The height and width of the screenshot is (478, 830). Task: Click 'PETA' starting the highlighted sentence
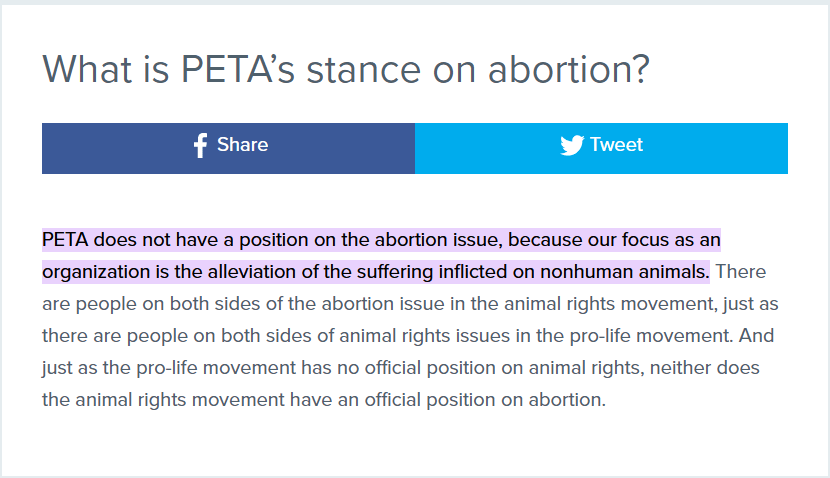point(65,240)
